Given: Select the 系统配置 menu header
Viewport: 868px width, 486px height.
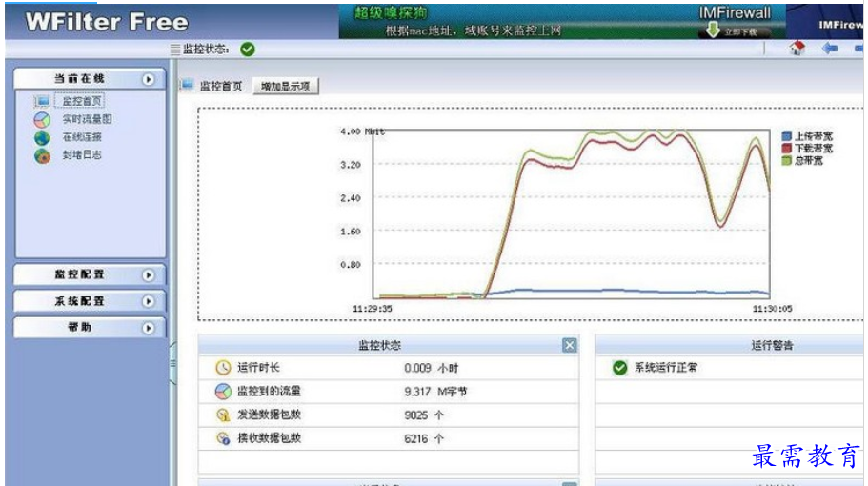Looking at the screenshot, I should (x=90, y=301).
